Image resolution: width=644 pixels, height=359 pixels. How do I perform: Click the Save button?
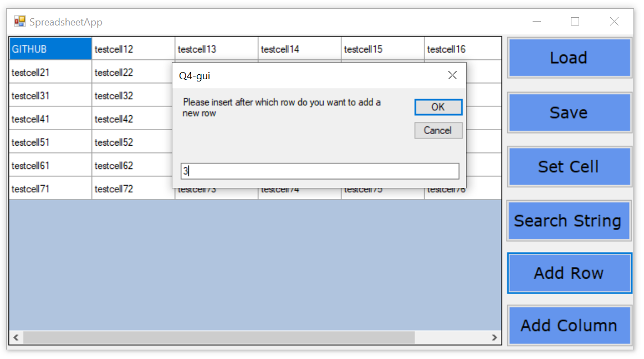click(569, 112)
